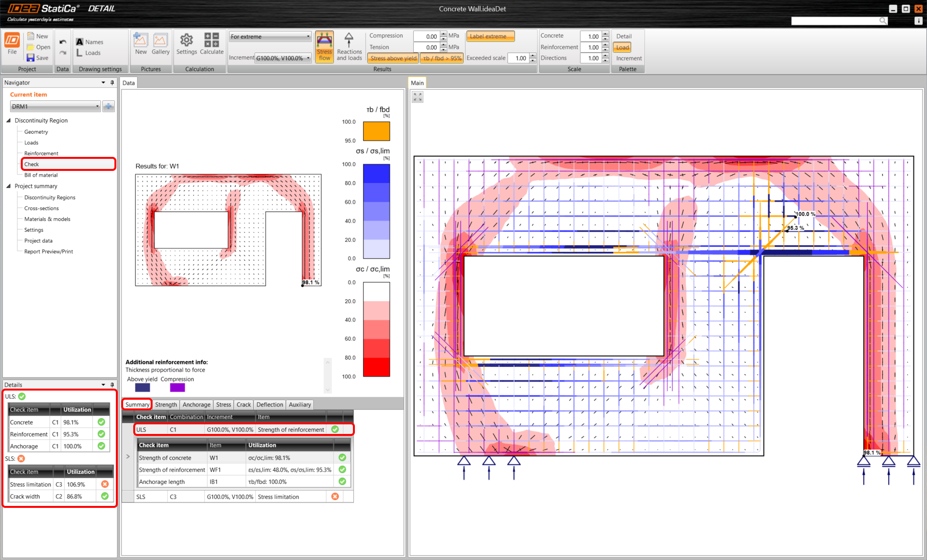
Task: Open the DRM1 current item dropdown
Action: 55,107
